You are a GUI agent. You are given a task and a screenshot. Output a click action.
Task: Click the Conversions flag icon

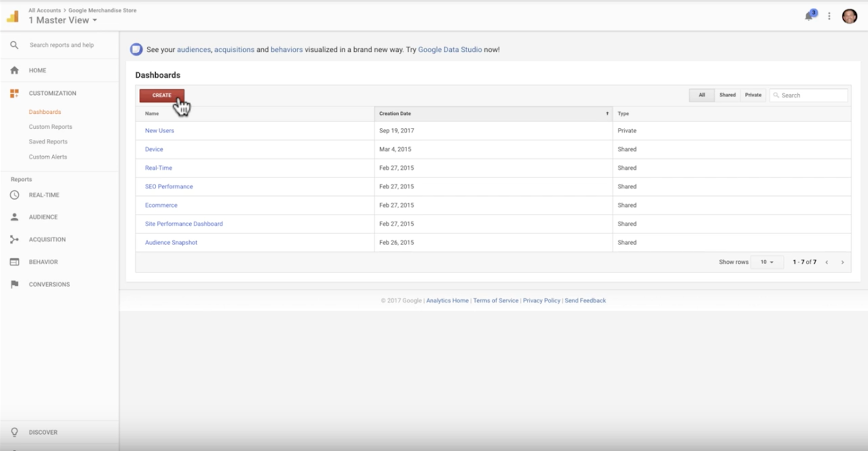coord(14,284)
